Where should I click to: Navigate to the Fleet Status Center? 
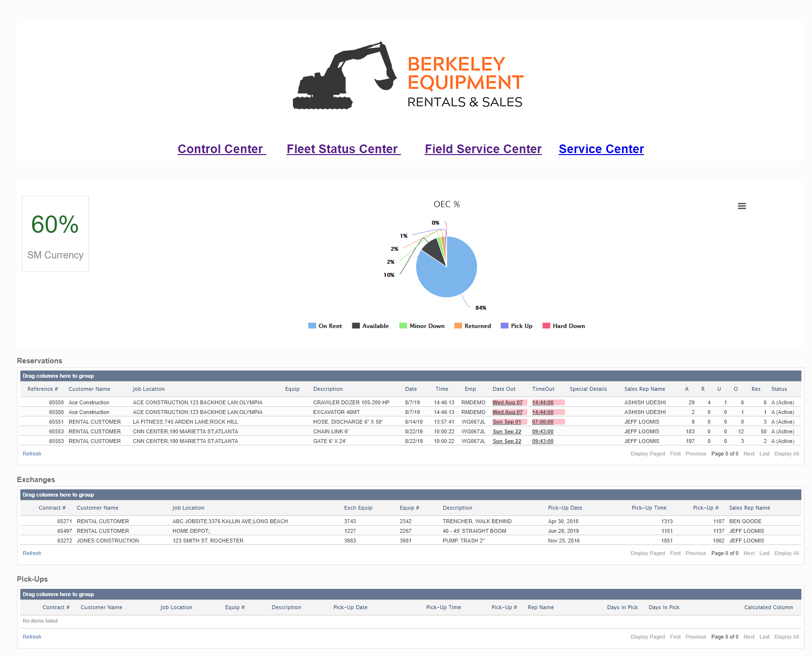click(x=343, y=149)
